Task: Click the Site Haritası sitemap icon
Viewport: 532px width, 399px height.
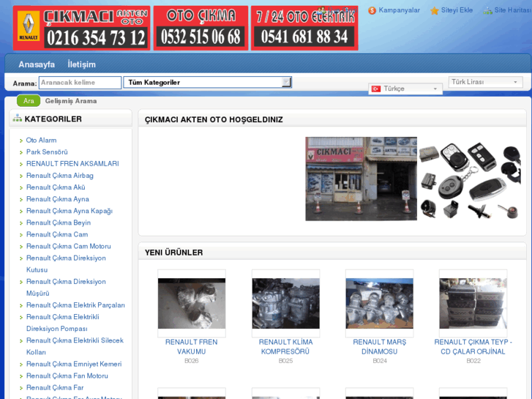Action: (x=487, y=11)
